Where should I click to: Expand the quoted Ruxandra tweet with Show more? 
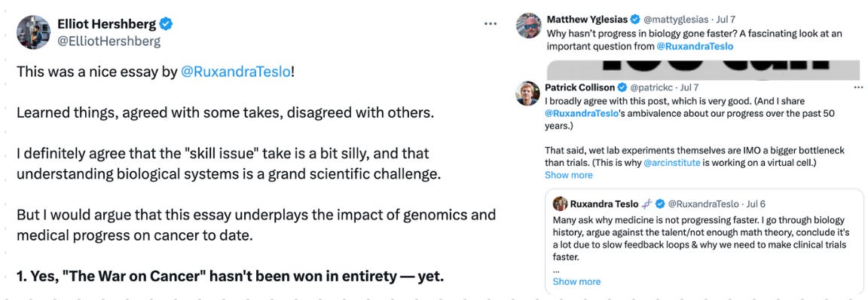(576, 281)
